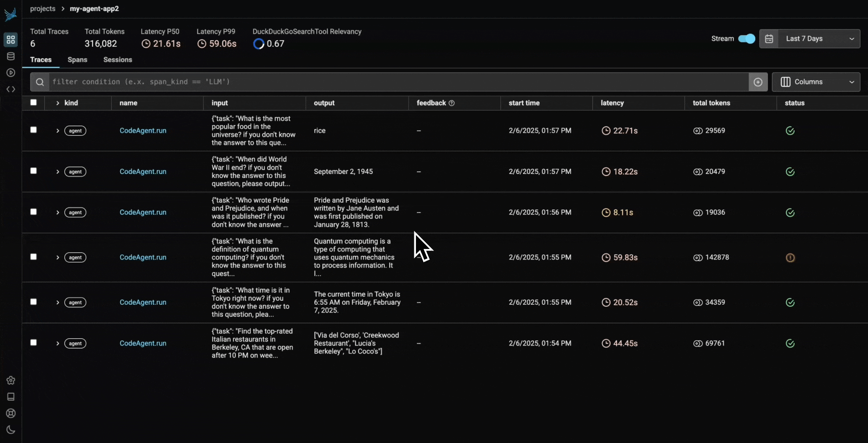Open the support lifebuoy icon in sidebar
The width and height of the screenshot is (868, 443).
pos(11,413)
